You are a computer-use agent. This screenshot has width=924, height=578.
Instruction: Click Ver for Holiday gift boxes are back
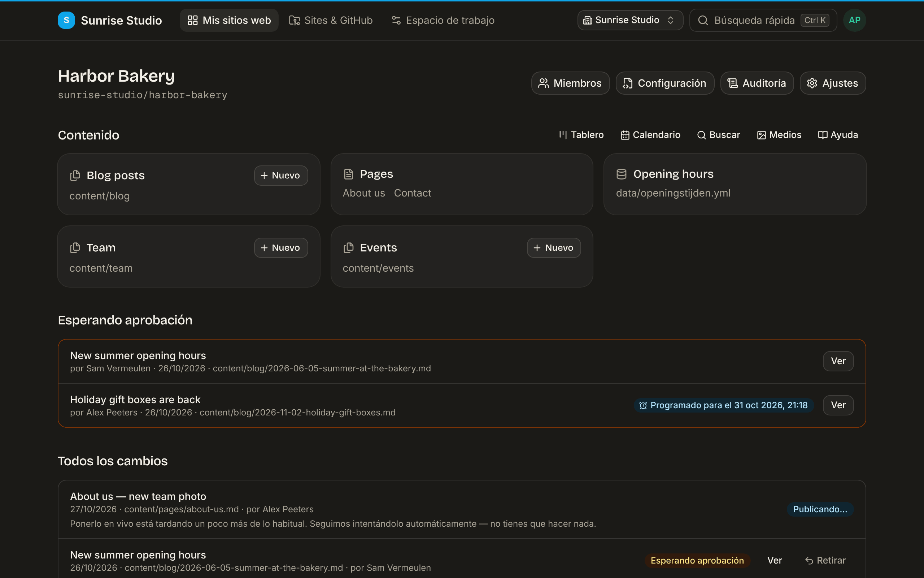[x=838, y=405]
